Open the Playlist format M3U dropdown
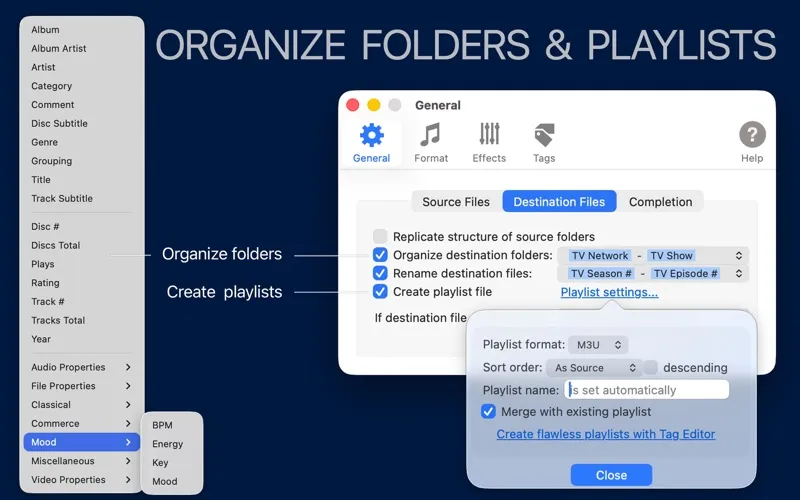This screenshot has width=800, height=500. pyautogui.click(x=598, y=345)
